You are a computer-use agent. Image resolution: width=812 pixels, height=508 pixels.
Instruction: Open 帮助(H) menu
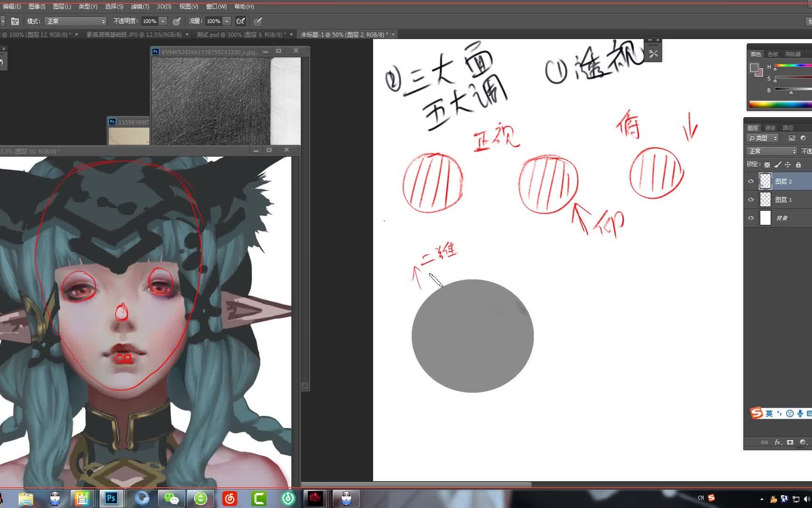pos(244,7)
